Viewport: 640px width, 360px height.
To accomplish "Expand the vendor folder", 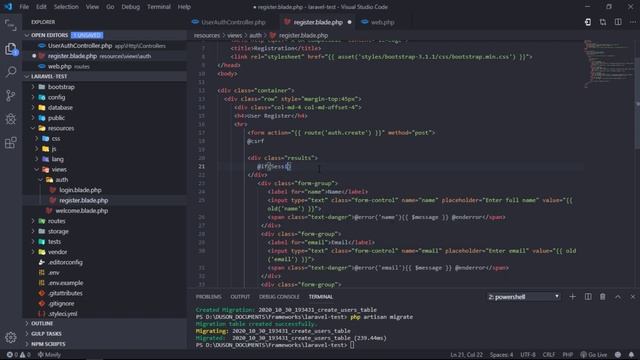I will [105, 252].
